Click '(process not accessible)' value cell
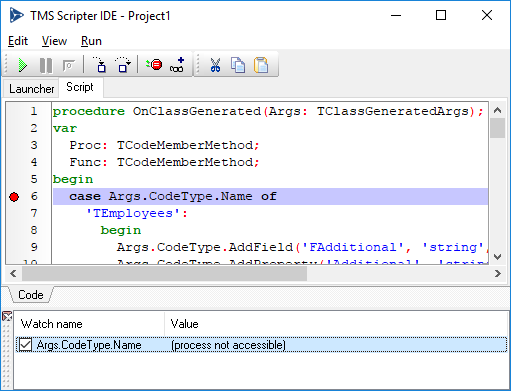 (x=228, y=345)
